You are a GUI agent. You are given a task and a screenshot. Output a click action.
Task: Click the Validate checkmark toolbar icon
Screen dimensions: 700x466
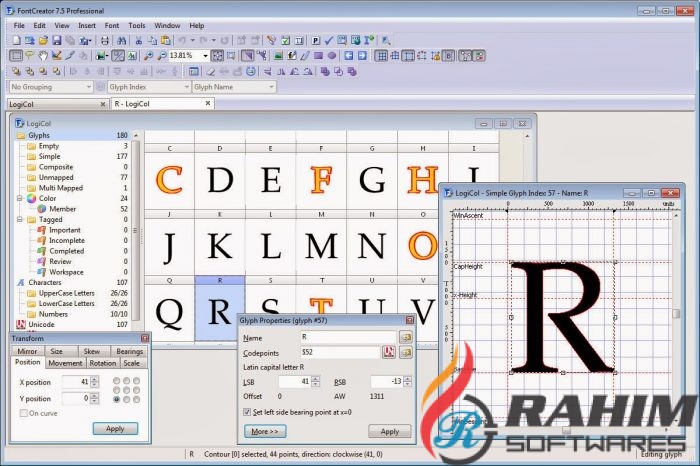(x=329, y=41)
